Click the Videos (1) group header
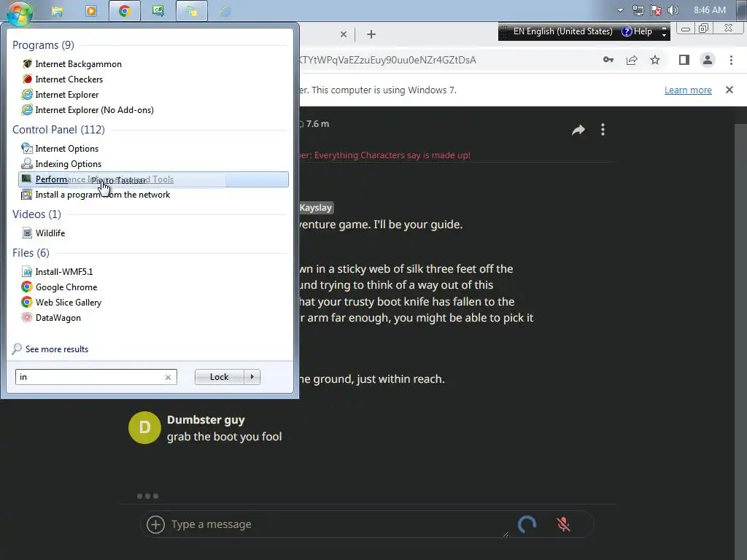 click(36, 214)
